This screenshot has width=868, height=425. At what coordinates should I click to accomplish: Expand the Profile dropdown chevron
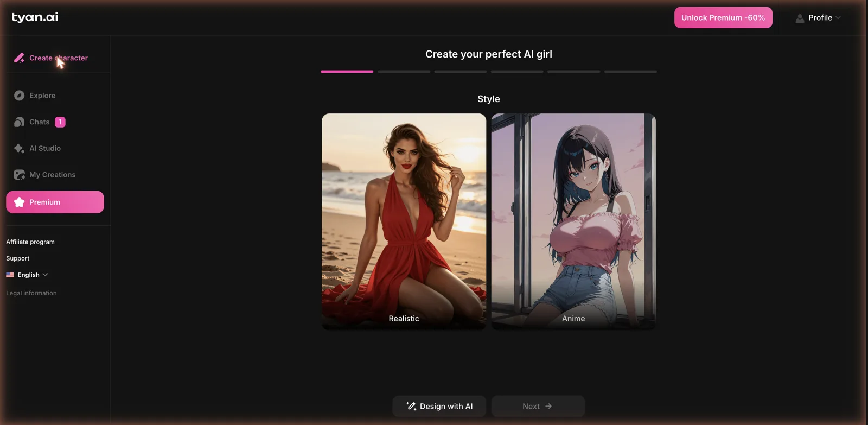tap(838, 18)
